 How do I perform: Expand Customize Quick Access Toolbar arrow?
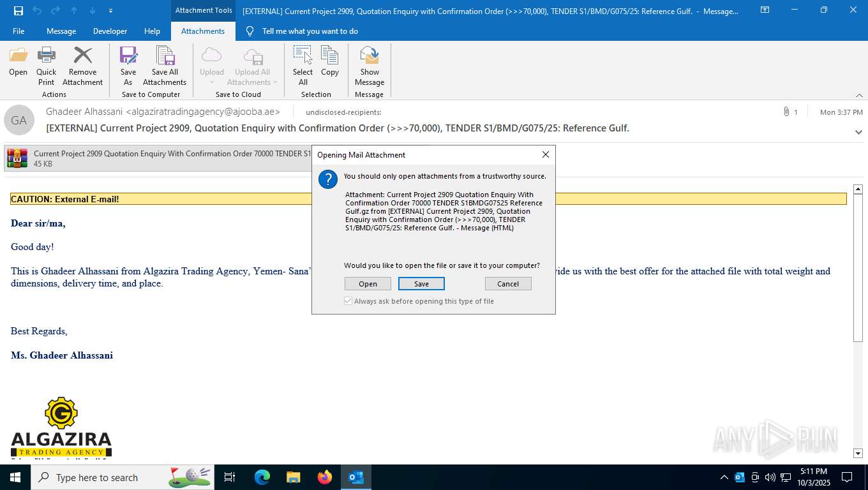pyautogui.click(x=111, y=11)
